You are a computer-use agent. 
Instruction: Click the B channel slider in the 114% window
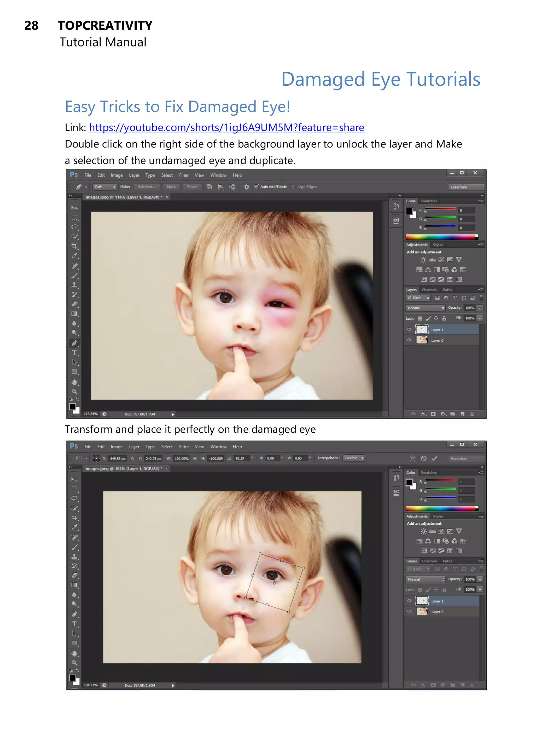pyautogui.click(x=440, y=227)
